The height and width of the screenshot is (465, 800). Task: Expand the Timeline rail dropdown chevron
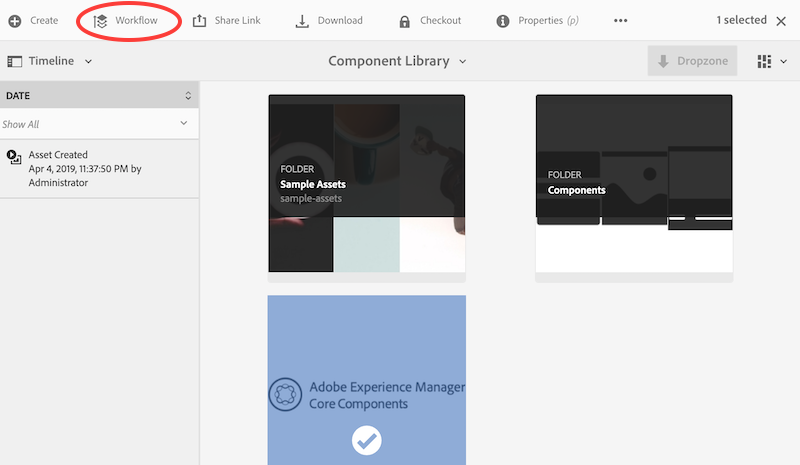coord(88,61)
